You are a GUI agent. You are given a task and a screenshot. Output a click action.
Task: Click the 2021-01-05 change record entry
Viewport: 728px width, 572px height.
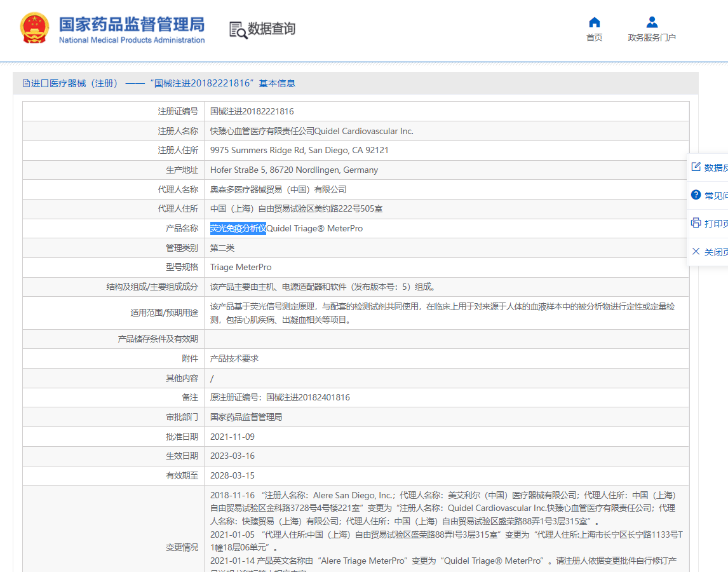[x=446, y=541]
